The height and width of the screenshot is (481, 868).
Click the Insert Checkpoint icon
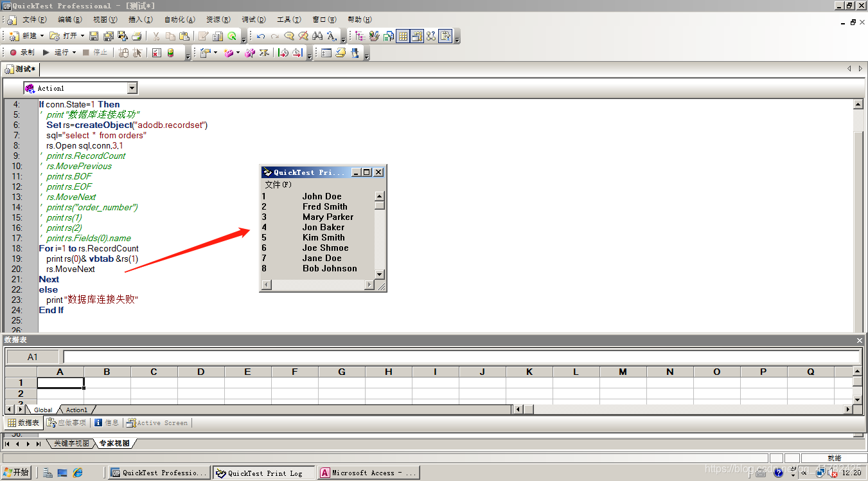click(x=205, y=53)
